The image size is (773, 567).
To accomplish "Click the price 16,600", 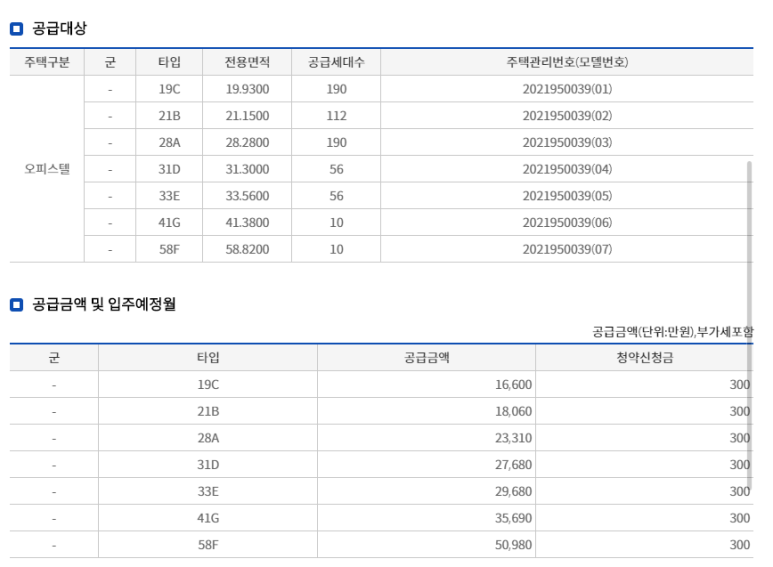I will 513,385.
